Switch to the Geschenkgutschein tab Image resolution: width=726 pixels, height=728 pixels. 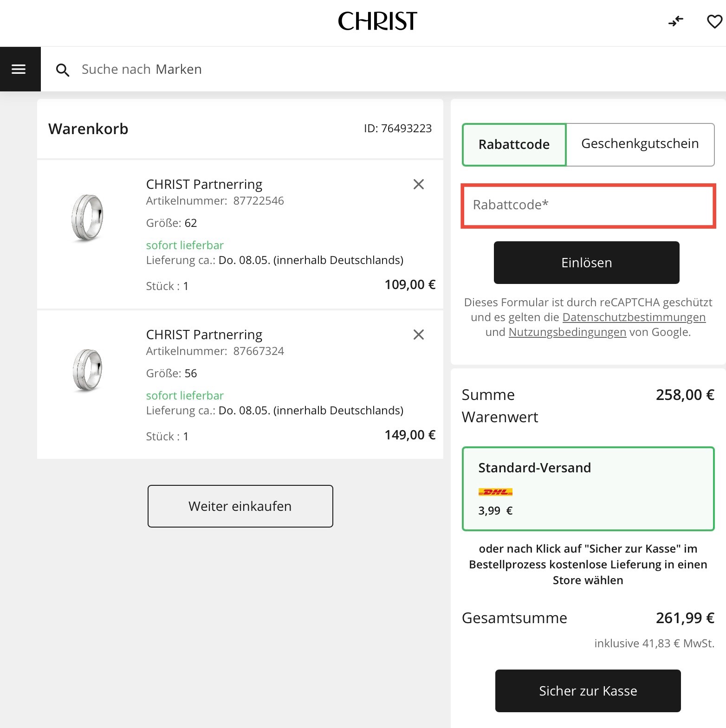(640, 144)
